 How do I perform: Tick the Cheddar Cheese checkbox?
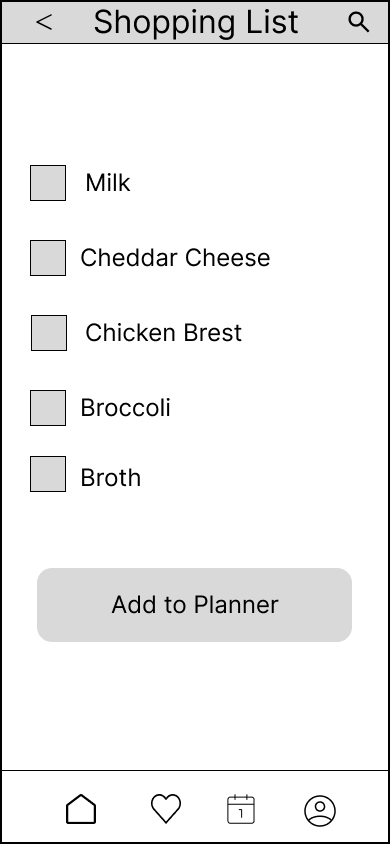(48, 258)
